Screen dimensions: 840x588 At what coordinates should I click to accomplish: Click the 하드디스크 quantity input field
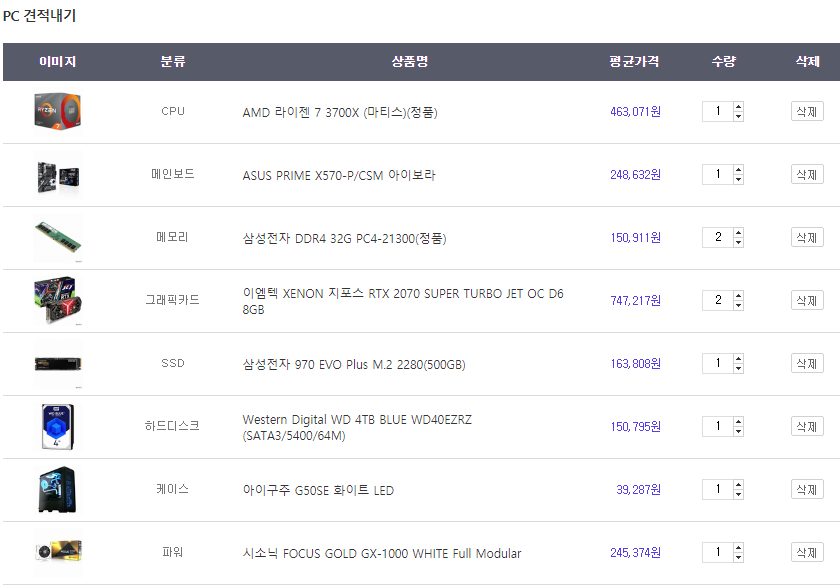tap(718, 426)
